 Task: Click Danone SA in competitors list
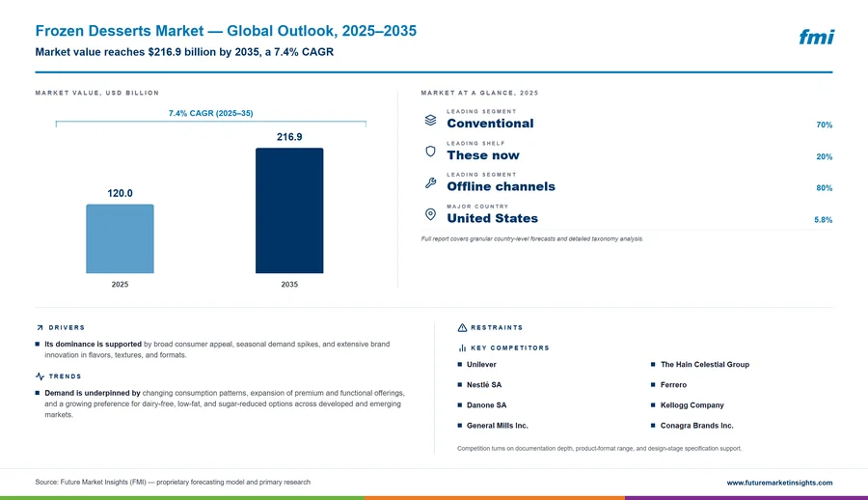click(486, 405)
